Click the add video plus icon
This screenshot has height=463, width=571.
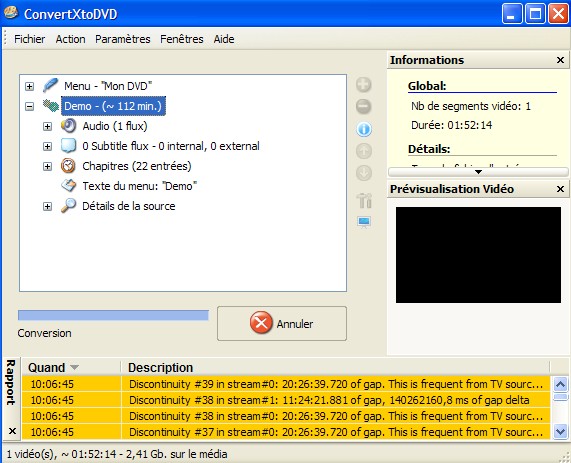coord(363,85)
